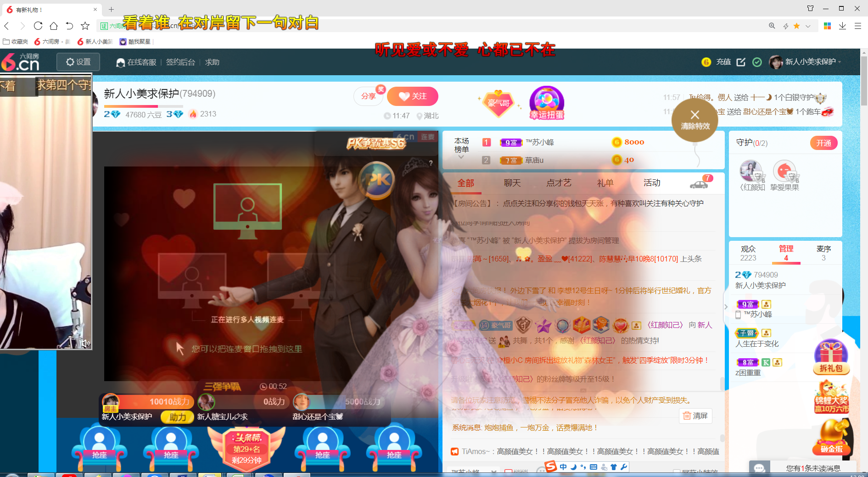Image resolution: width=868 pixels, height=477 pixels.
Task: Click first-place avatar 新人小美求保护 in PK bar
Action: pos(110,402)
